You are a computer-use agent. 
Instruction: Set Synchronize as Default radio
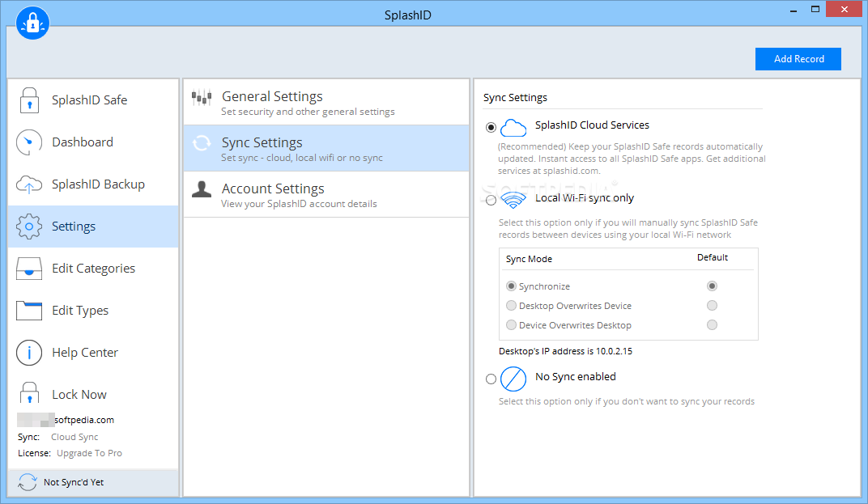pyautogui.click(x=712, y=286)
